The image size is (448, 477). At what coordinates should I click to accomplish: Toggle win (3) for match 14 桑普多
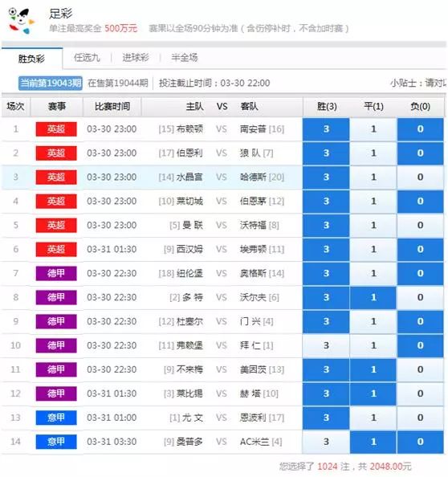coord(326,442)
